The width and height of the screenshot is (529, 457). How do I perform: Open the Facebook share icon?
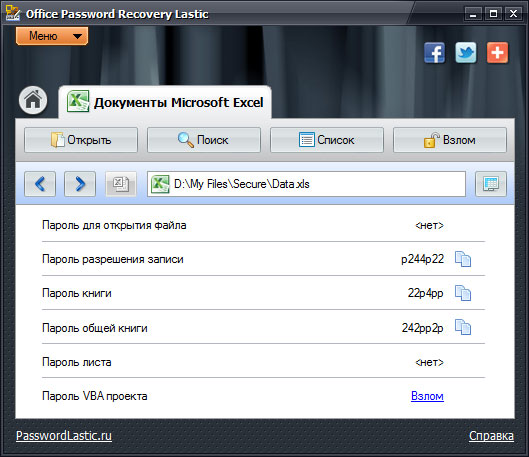435,53
